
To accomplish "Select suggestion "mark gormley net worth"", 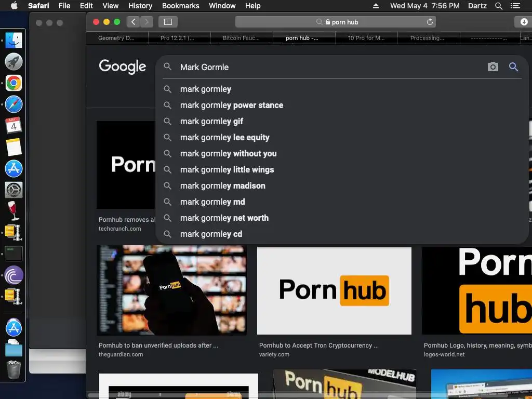I will pyautogui.click(x=342, y=218).
